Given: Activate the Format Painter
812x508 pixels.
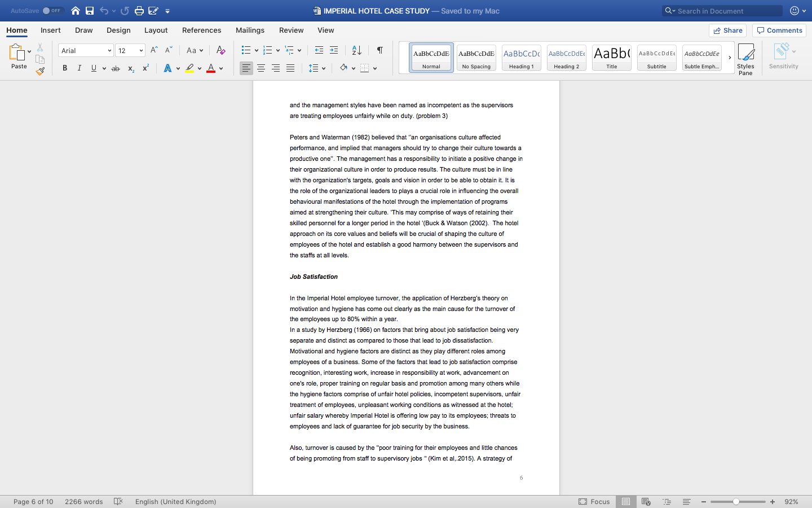Looking at the screenshot, I should point(40,71).
